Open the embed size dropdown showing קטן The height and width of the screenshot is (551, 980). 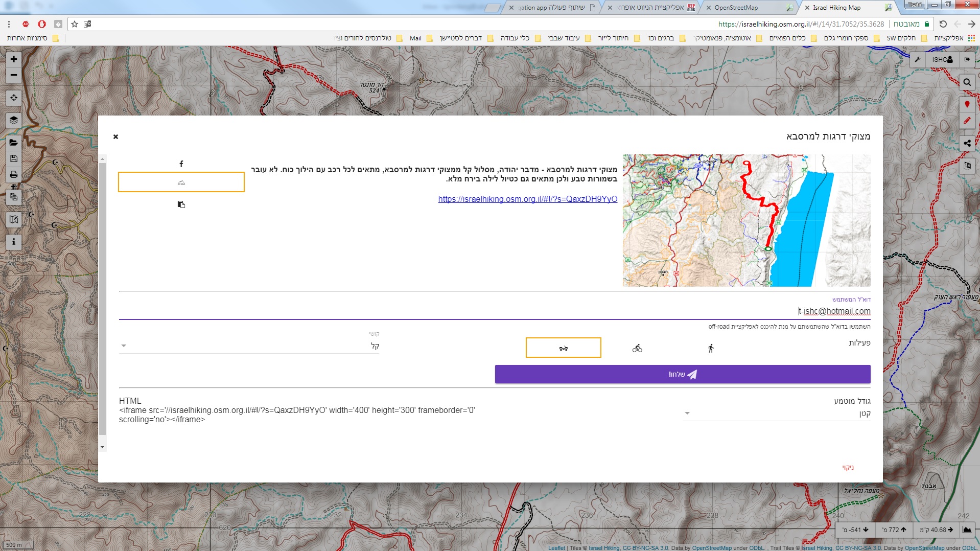click(776, 414)
